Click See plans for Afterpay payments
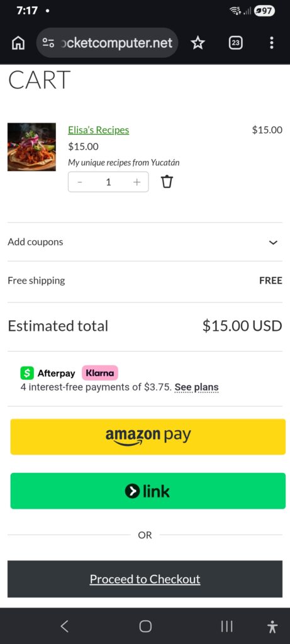The height and width of the screenshot is (644, 290). tap(197, 387)
